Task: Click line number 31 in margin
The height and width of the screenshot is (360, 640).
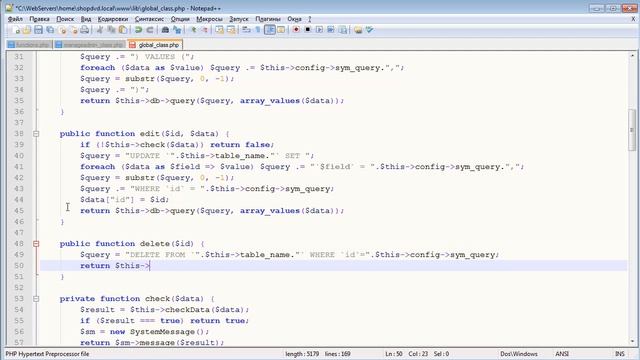Action: click(19, 56)
